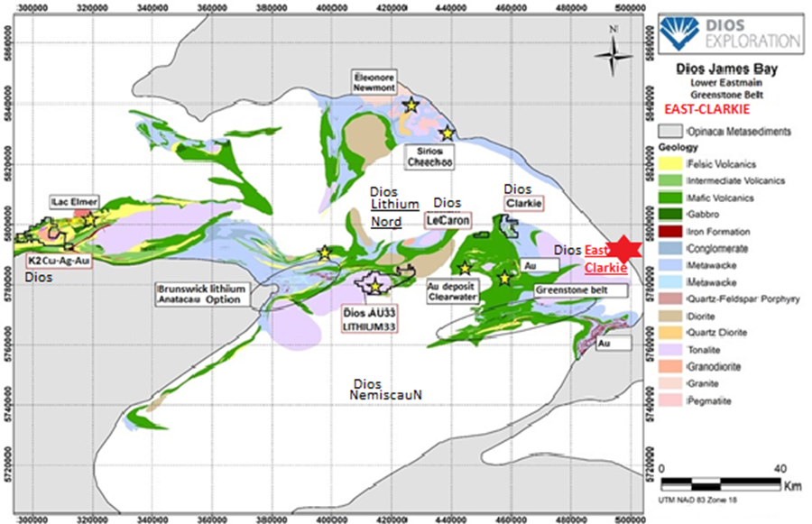The height and width of the screenshot is (524, 812).
Task: Open the underlined East Clarkie red link
Action: tap(604, 259)
